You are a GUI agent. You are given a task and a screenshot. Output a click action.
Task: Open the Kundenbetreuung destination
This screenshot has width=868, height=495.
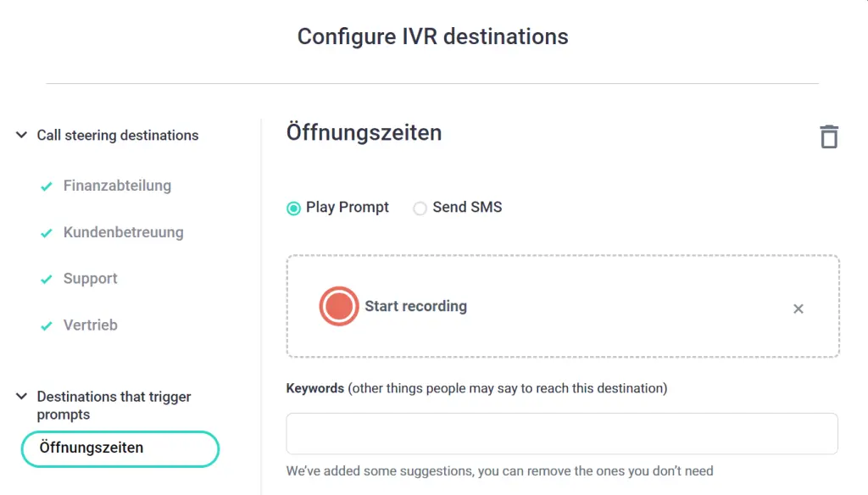(x=123, y=232)
